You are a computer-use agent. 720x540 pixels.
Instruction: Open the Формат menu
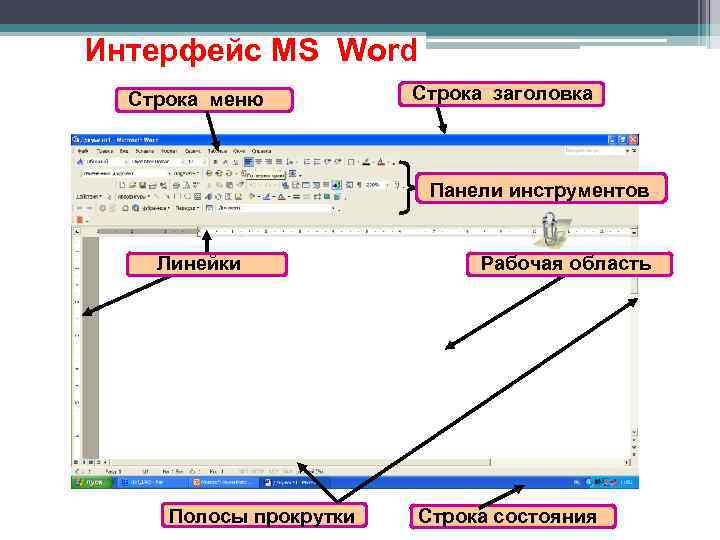point(169,151)
